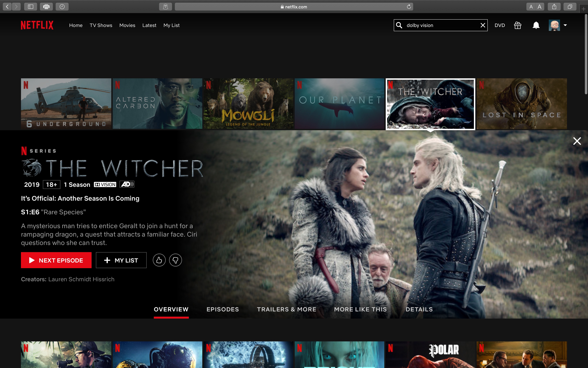Open the Safari share menu
Viewport: 588px width, 368px height.
pyautogui.click(x=554, y=7)
